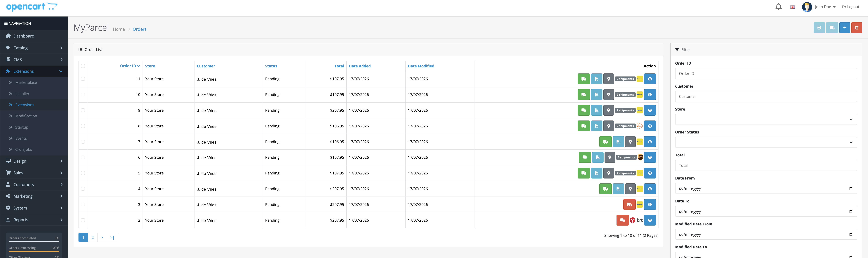Click PDF label button for order 8

click(x=596, y=126)
